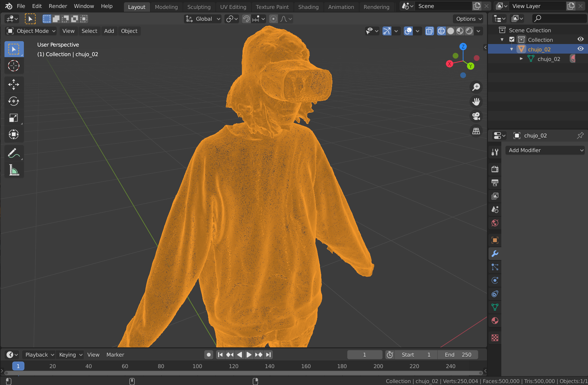The width and height of the screenshot is (588, 385).
Task: Toggle Collection visibility eye icon
Action: (x=581, y=39)
